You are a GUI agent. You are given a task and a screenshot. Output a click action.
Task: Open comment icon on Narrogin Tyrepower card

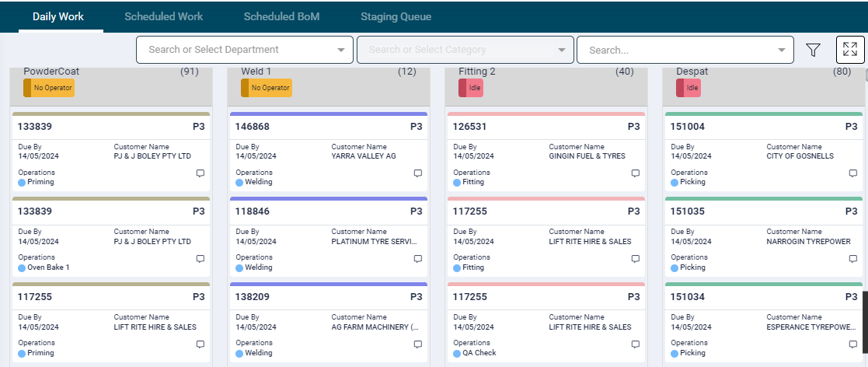point(852,259)
